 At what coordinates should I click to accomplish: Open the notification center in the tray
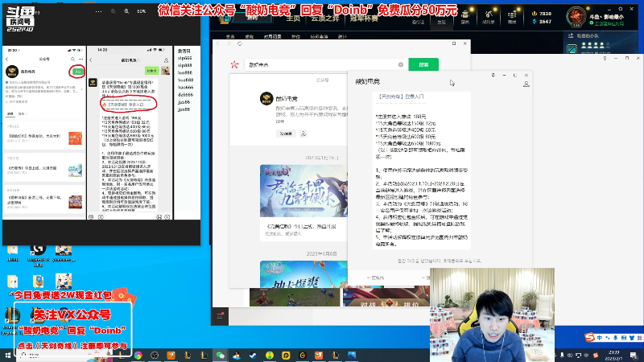[634, 356]
